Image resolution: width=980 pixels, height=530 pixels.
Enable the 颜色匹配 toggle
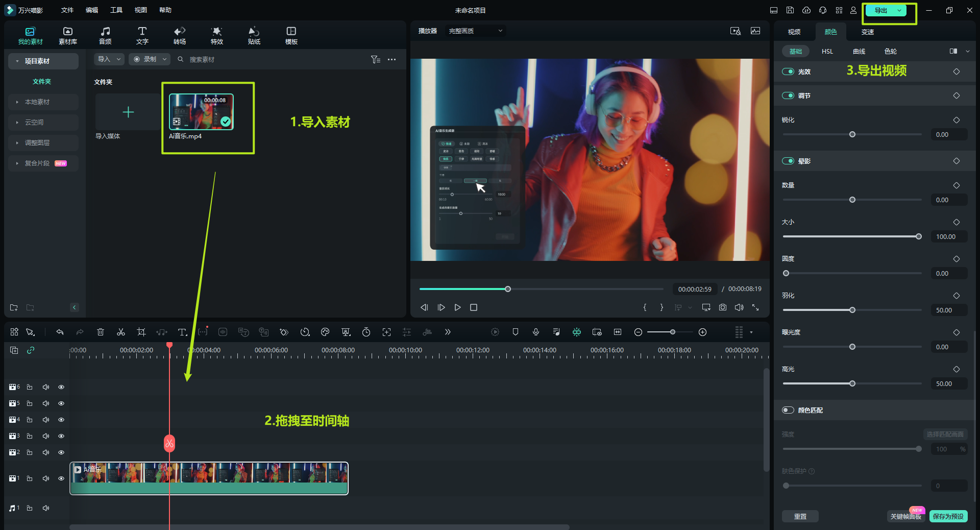click(x=788, y=410)
